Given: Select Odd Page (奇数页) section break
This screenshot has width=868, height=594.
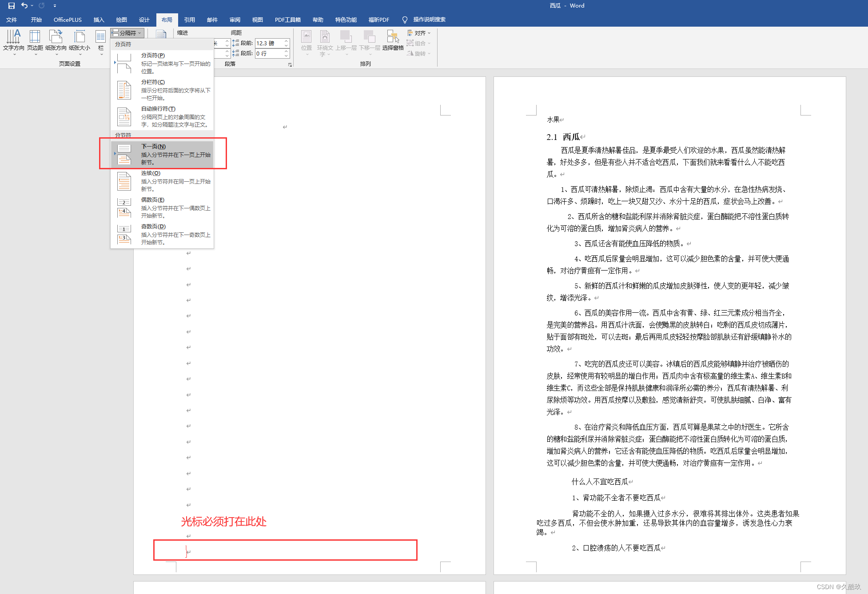Looking at the screenshot, I should (163, 234).
